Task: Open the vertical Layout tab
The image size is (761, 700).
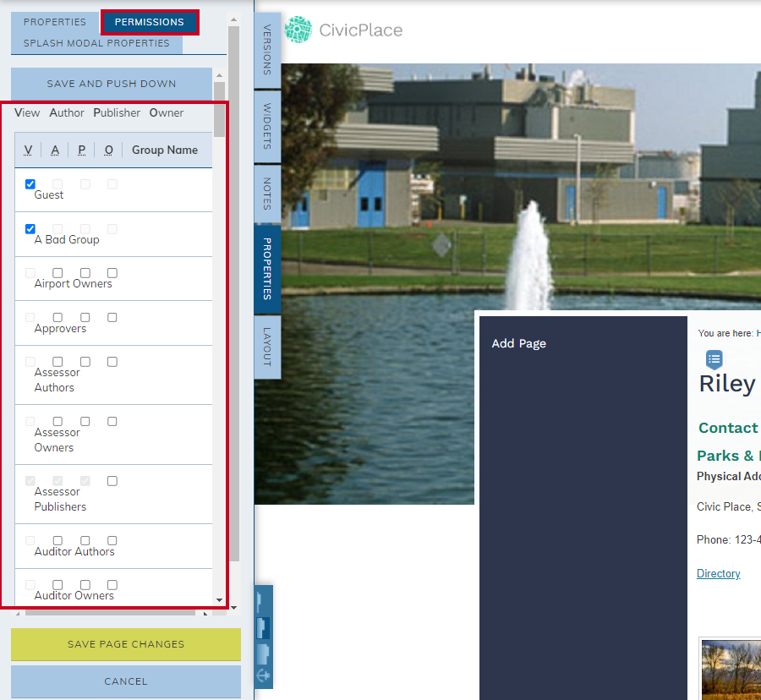Action: (x=267, y=347)
